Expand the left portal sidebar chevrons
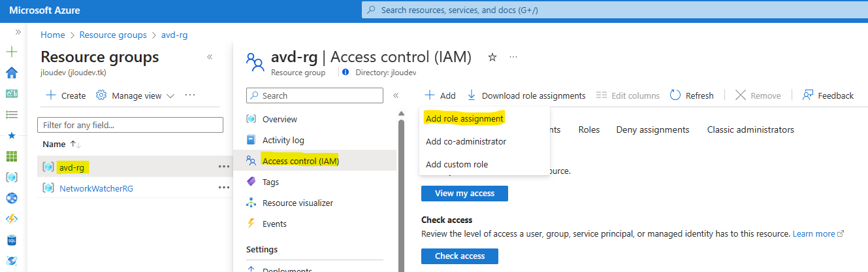The height and width of the screenshot is (272, 868). click(x=18, y=32)
